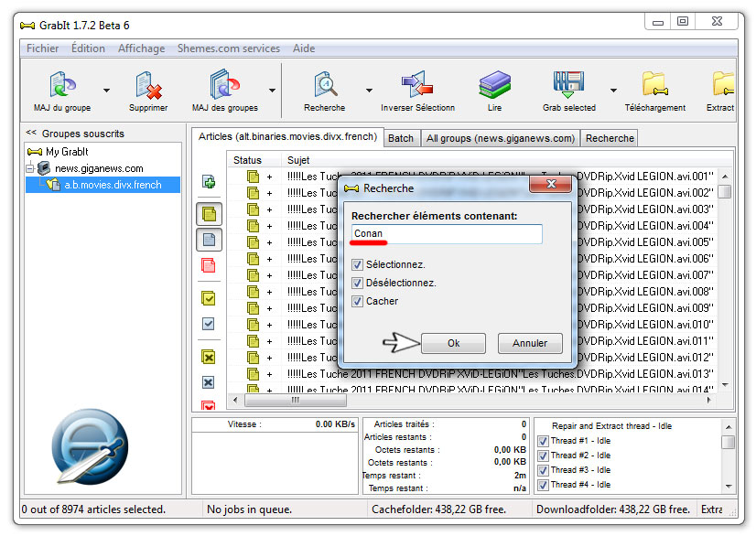Click the Grab selected toolbar icon
Viewport: 756px width, 536px height.
pyautogui.click(x=569, y=84)
